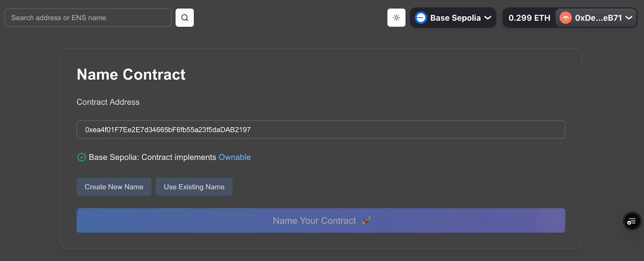644x261 pixels.
Task: Choose Use Existing Name button
Action: tap(194, 187)
